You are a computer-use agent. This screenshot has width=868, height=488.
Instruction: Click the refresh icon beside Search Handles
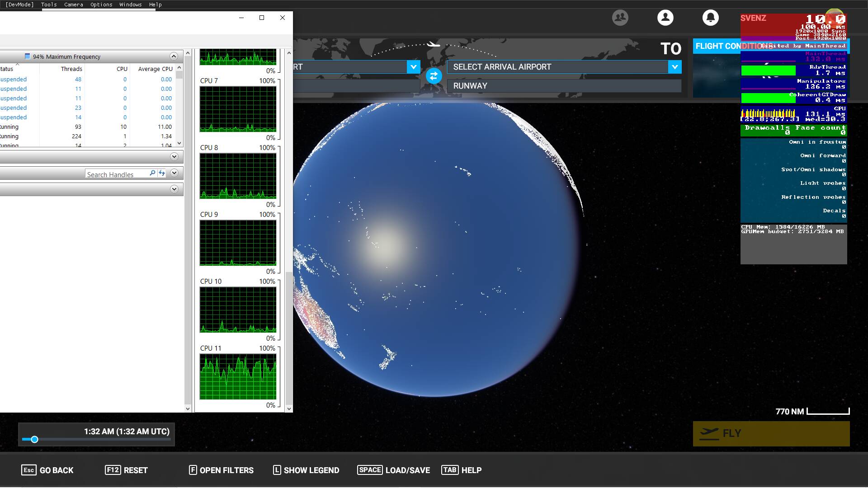pyautogui.click(x=161, y=173)
